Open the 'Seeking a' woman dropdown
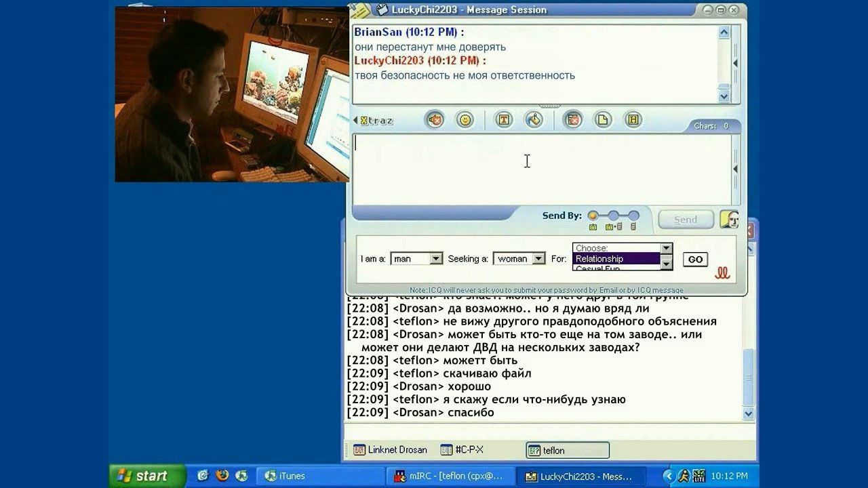This screenshot has width=868, height=488. click(x=519, y=259)
